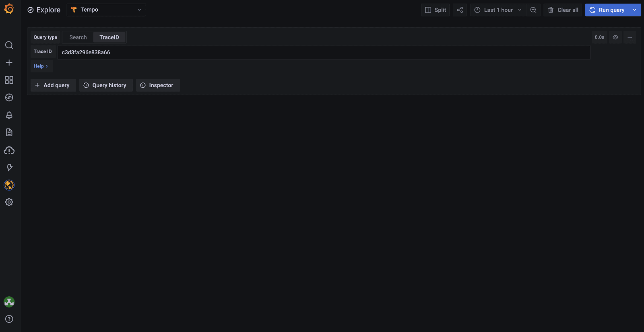Open the sidebar search icon
Image resolution: width=644 pixels, height=332 pixels.
point(9,45)
